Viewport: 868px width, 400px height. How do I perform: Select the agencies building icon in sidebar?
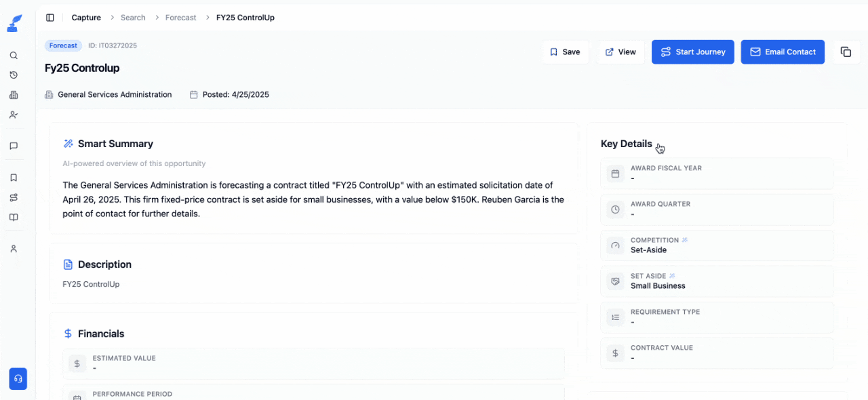(14, 95)
